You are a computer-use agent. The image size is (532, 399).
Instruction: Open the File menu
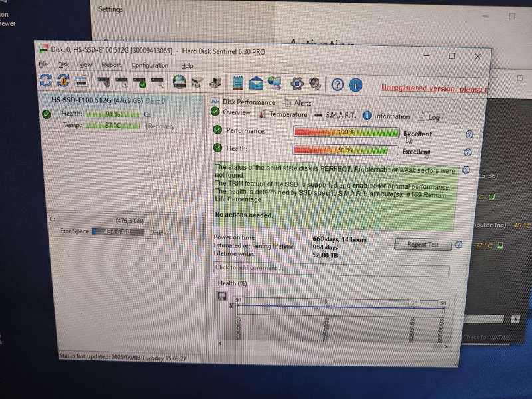(43, 64)
